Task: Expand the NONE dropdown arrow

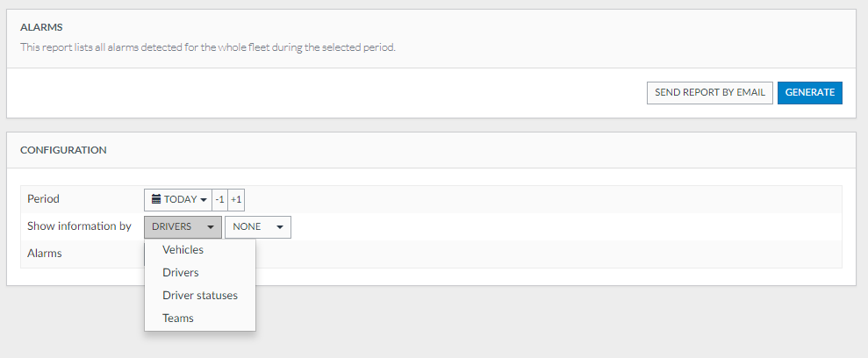Action: click(x=280, y=227)
